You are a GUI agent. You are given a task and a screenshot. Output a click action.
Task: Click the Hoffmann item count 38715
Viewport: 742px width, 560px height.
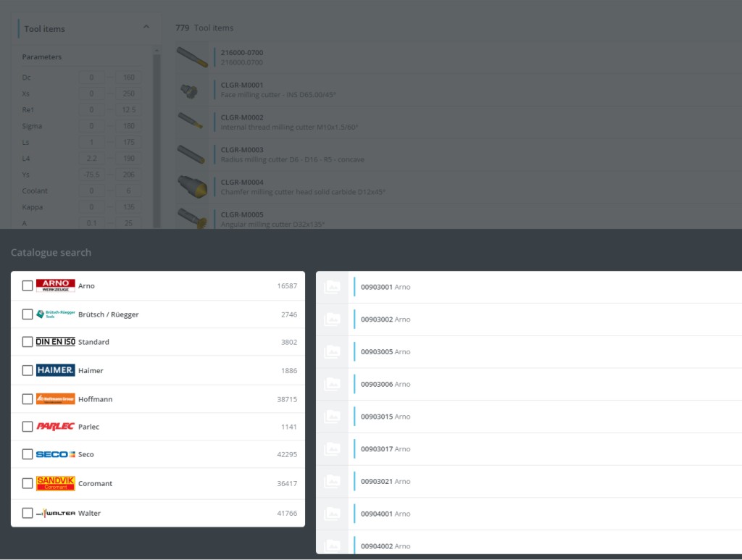tap(287, 399)
